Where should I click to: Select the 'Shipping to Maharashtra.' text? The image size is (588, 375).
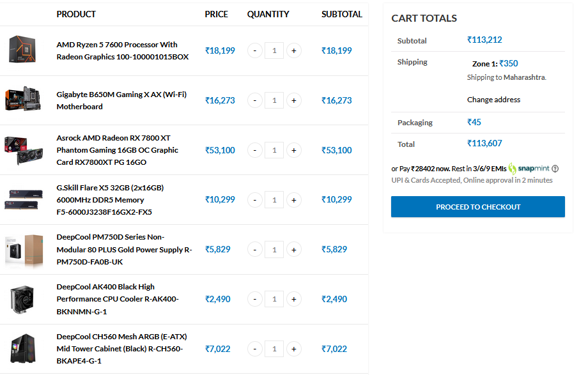[507, 77]
